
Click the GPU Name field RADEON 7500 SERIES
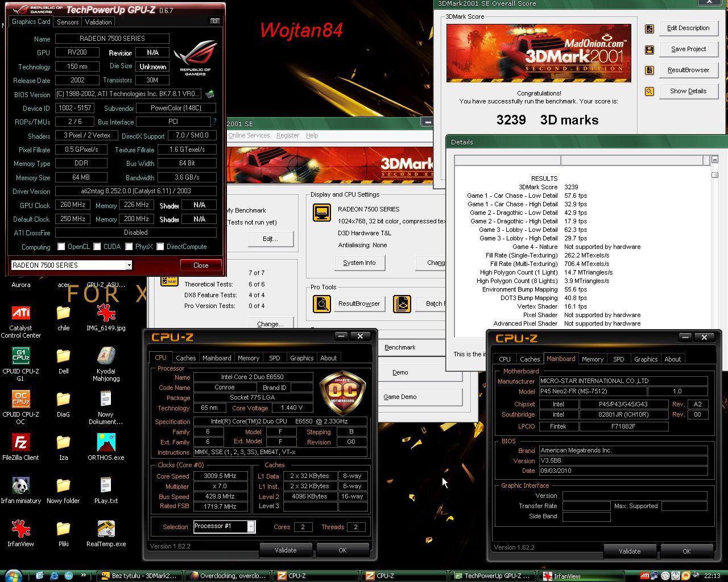pyautogui.click(x=112, y=39)
